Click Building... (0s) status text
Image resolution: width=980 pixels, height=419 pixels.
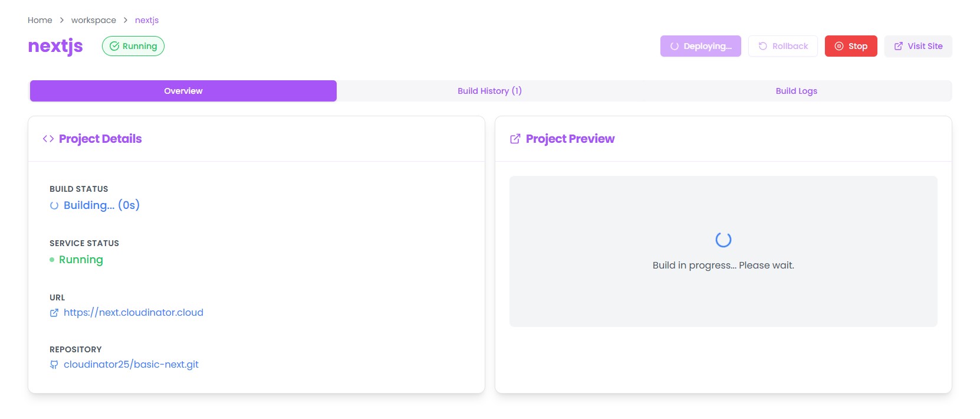tap(101, 205)
